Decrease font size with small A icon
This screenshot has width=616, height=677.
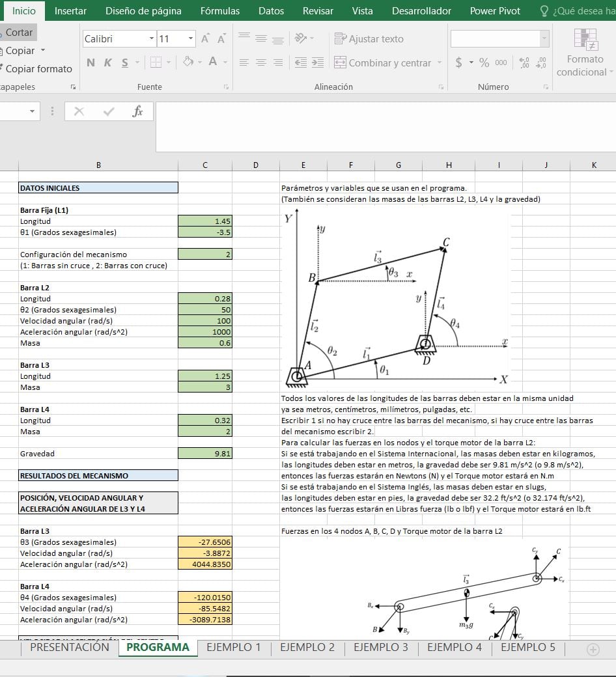pyautogui.click(x=221, y=39)
